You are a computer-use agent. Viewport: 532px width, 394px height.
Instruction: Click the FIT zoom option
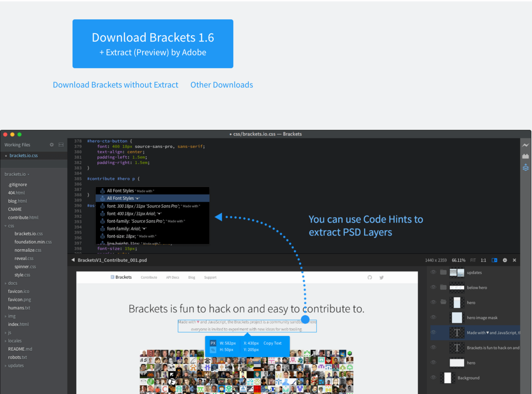point(473,260)
